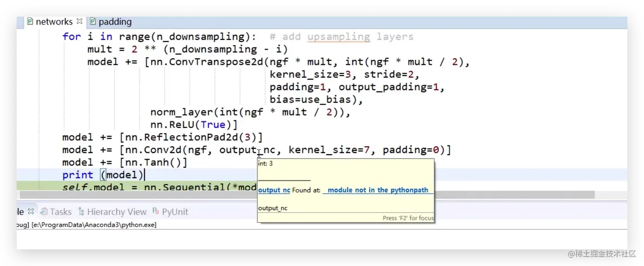Click the Anaconda3 python.exe path in the console
Screen dimensions: 644x266
coord(94,225)
